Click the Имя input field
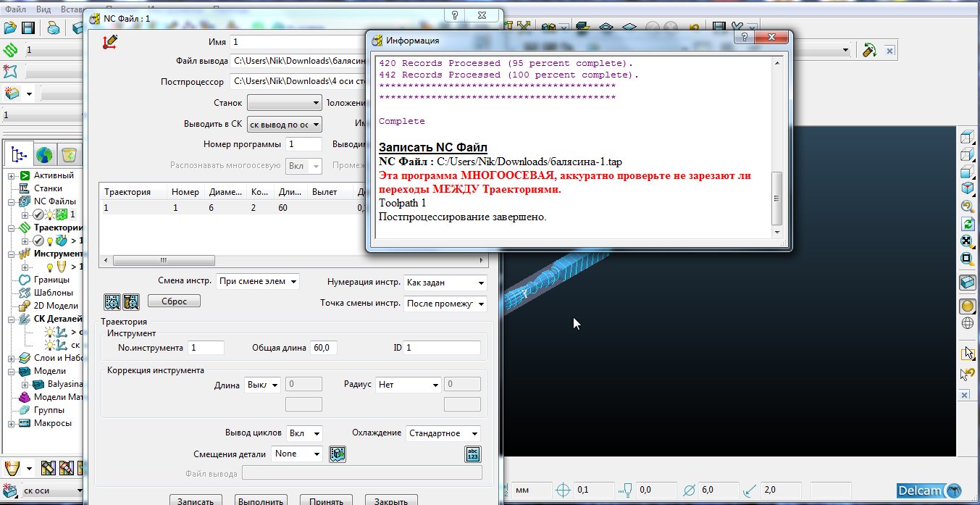This screenshot has height=505, width=980. [298, 42]
